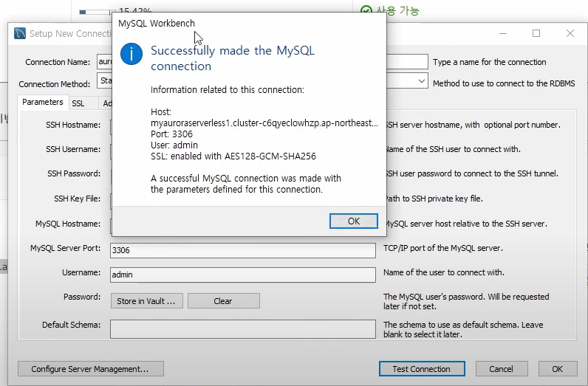Click 'Name of the user to connect with.' hint
This screenshot has height=386, width=588.
click(x=444, y=272)
